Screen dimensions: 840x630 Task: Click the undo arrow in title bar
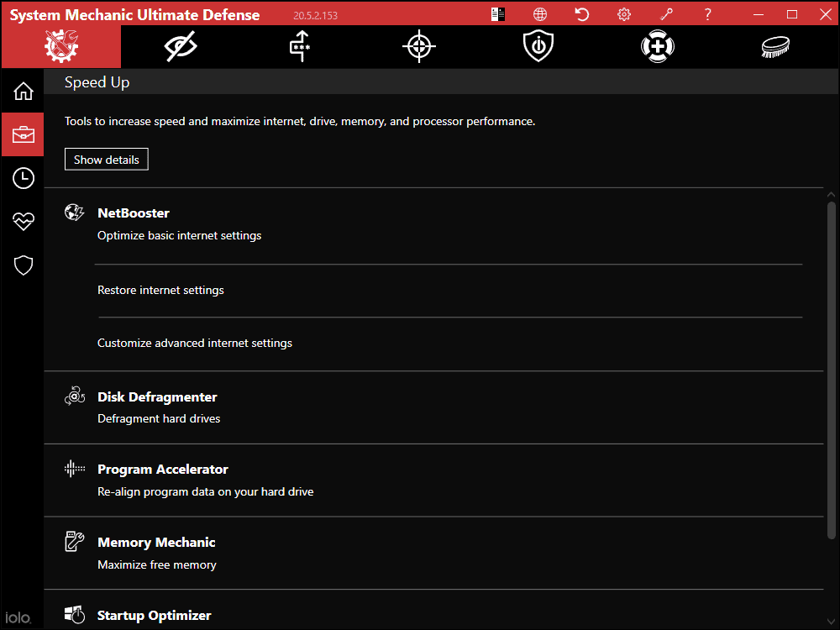click(x=581, y=13)
